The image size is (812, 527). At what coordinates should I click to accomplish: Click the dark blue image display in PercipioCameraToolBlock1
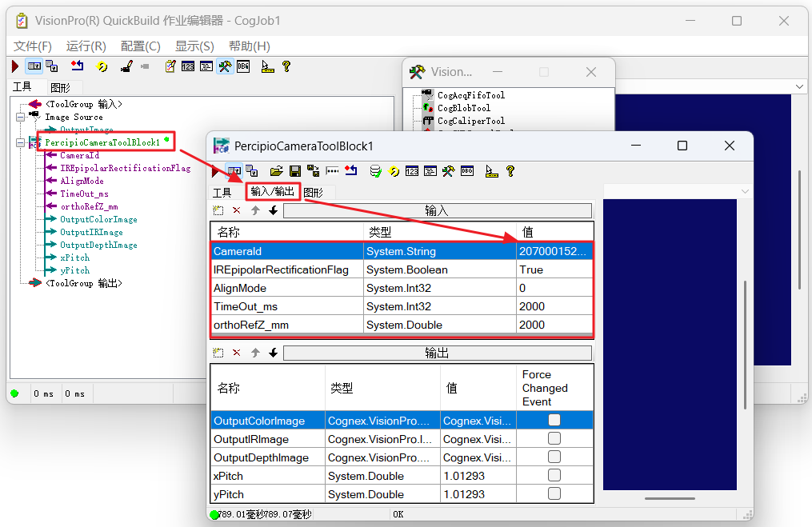click(x=670, y=344)
